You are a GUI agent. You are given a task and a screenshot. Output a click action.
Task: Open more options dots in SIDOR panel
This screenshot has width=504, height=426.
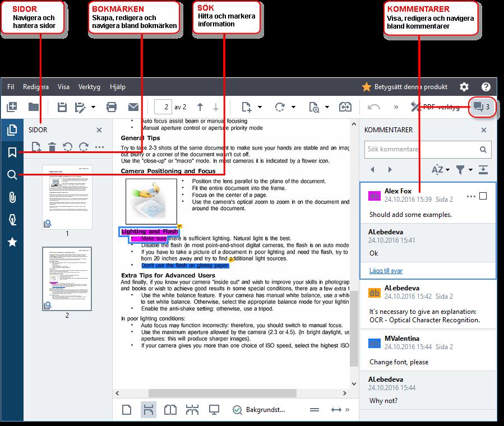(100, 147)
